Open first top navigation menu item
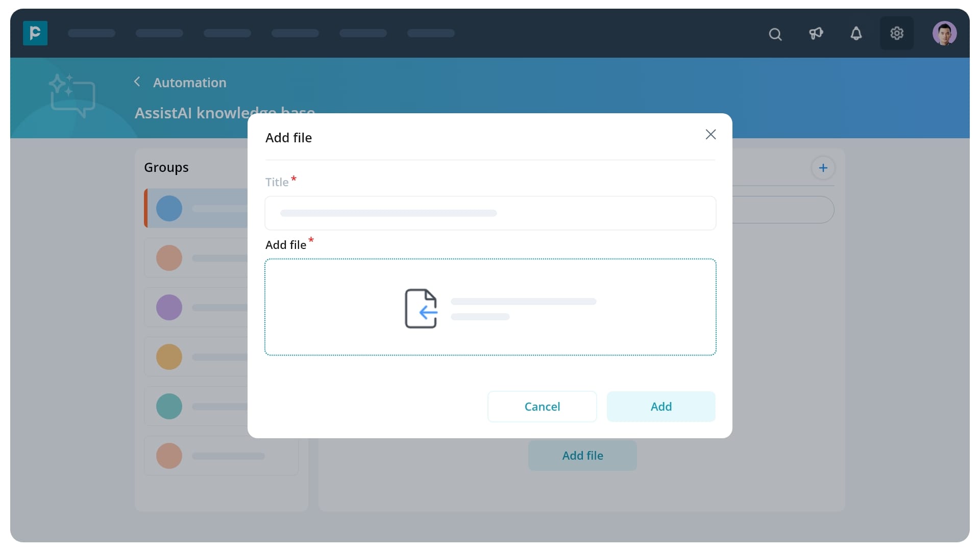Screen dimensions: 980x551 coord(91,34)
